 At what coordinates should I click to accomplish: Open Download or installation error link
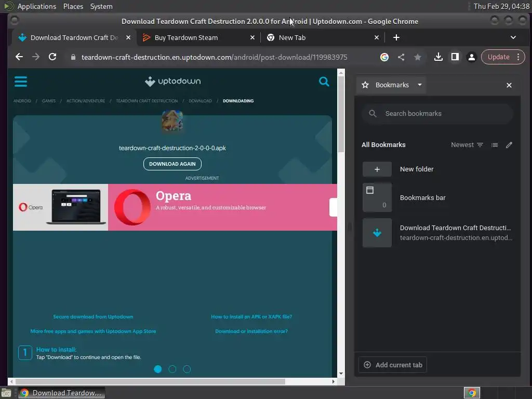click(251, 331)
